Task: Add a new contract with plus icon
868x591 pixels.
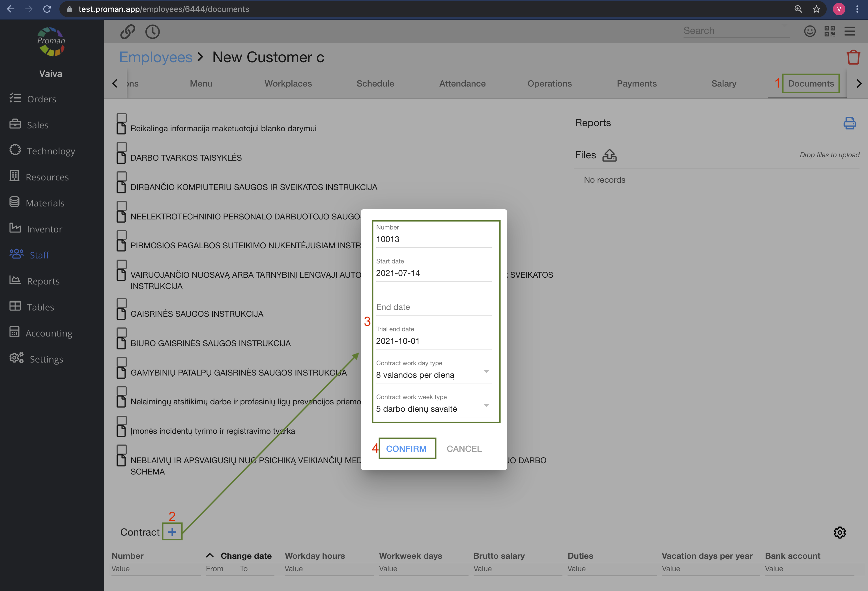Action: pyautogui.click(x=172, y=532)
